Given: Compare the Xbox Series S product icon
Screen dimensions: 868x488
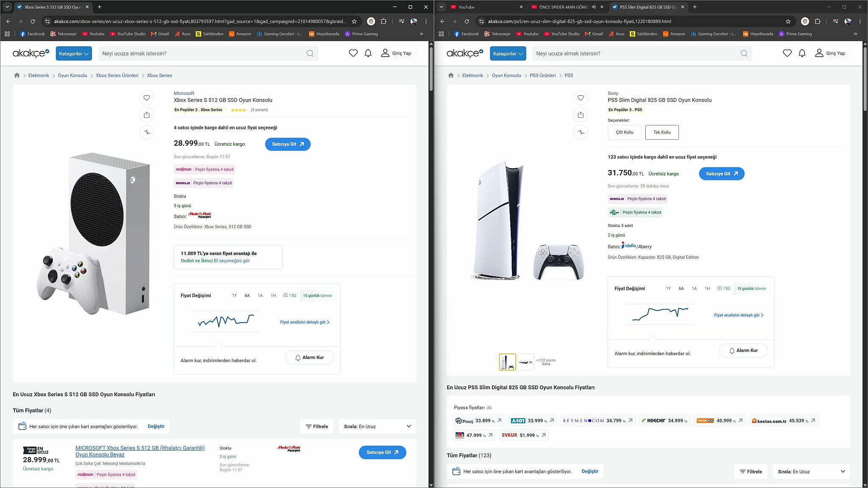Looking at the screenshot, I should [x=147, y=132].
